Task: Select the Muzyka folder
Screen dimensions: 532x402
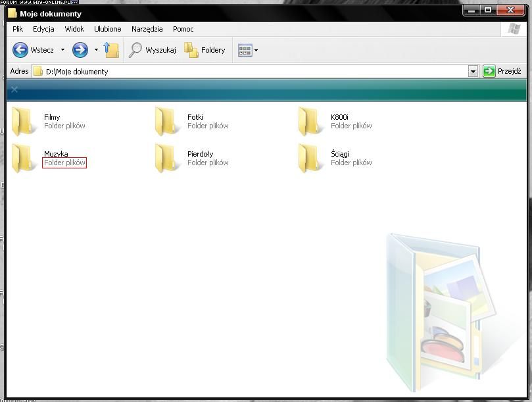Action: click(x=24, y=158)
